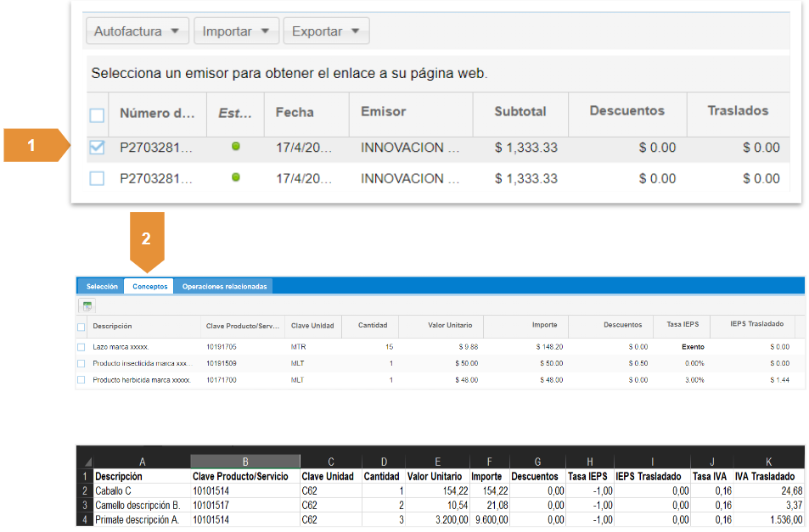Check the second invoice row checkbox
809x532 pixels.
(x=98, y=178)
